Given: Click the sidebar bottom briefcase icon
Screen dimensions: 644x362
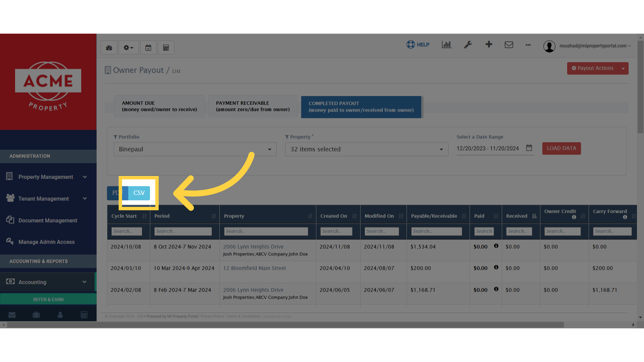Looking at the screenshot, I should point(36,315).
